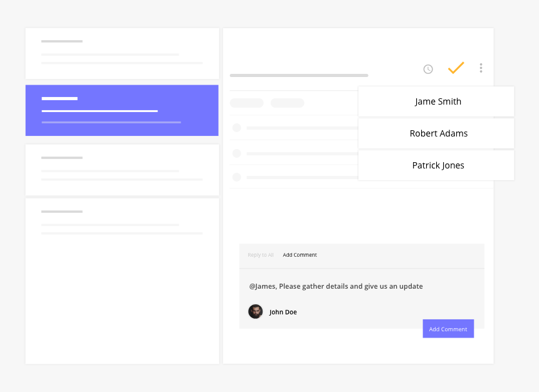Open the clock/reminder icon on the task card
The height and width of the screenshot is (392, 539).
tap(428, 69)
